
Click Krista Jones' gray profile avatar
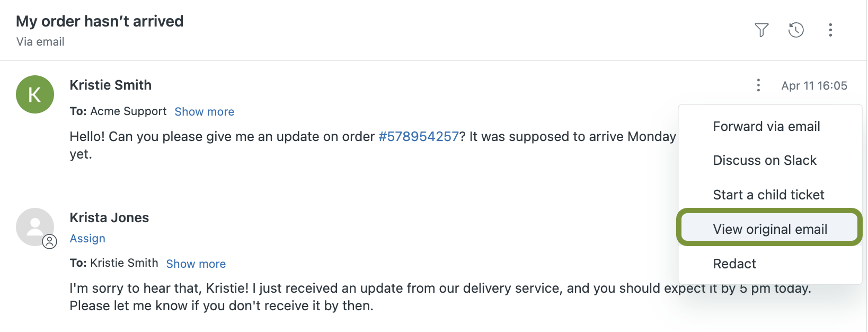(35, 227)
